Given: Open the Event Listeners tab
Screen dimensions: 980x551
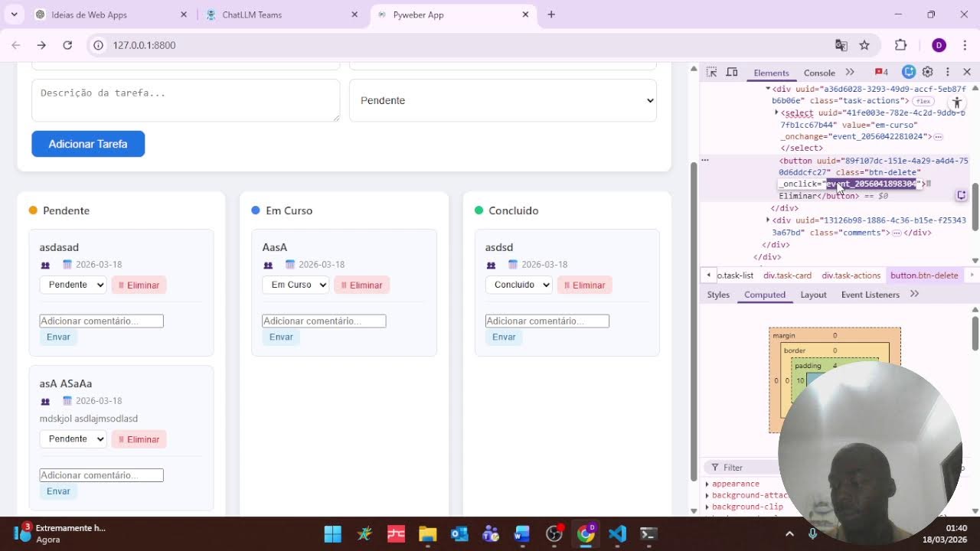Looking at the screenshot, I should (x=871, y=295).
